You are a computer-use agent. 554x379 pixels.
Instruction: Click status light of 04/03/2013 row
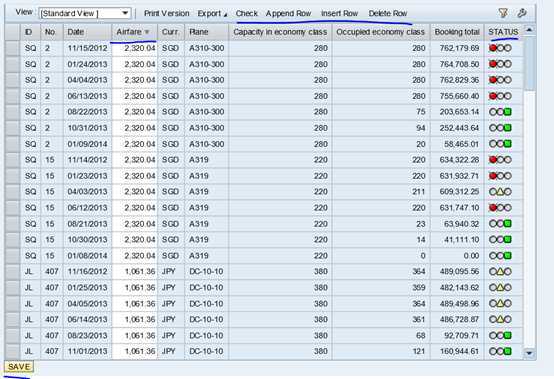pyautogui.click(x=500, y=192)
